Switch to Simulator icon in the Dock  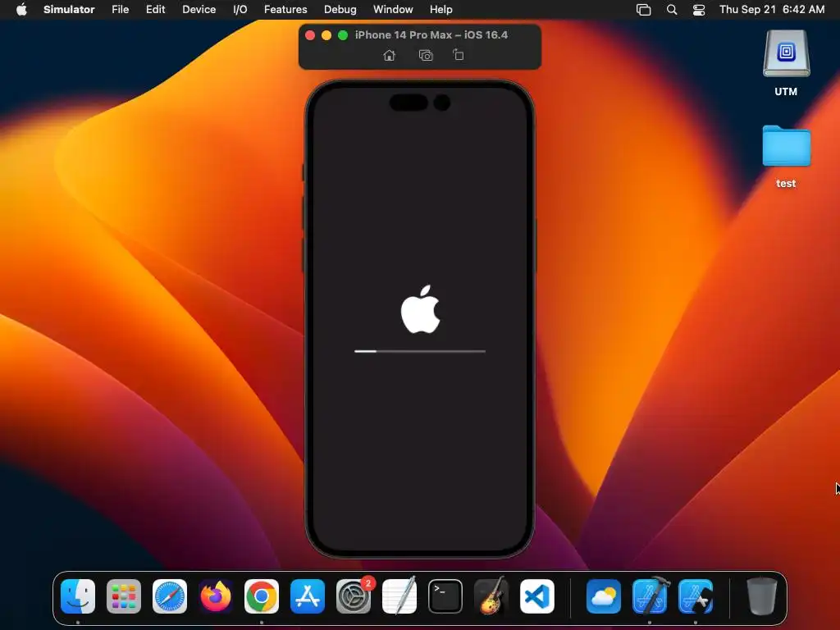pyautogui.click(x=696, y=596)
